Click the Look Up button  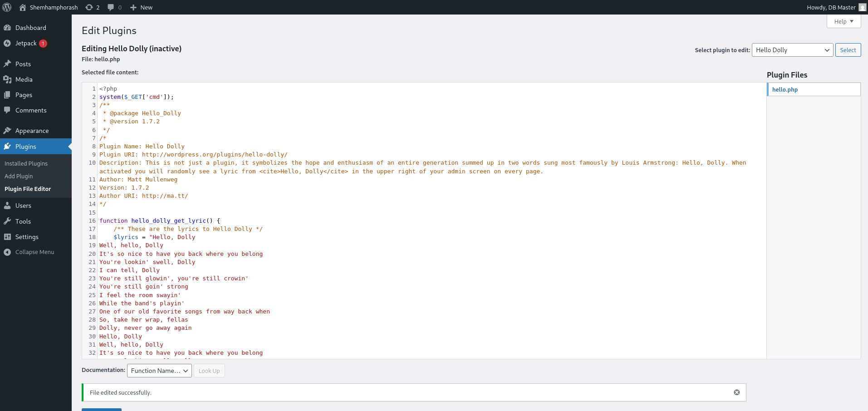coord(209,371)
